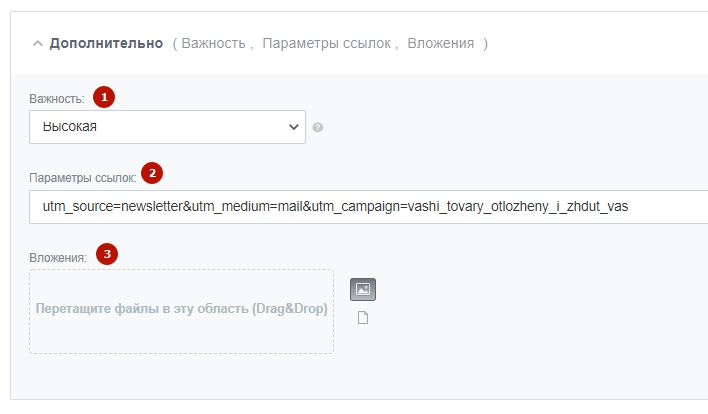Click the blank file icon below image icon
The image size is (708, 414).
coord(363,318)
